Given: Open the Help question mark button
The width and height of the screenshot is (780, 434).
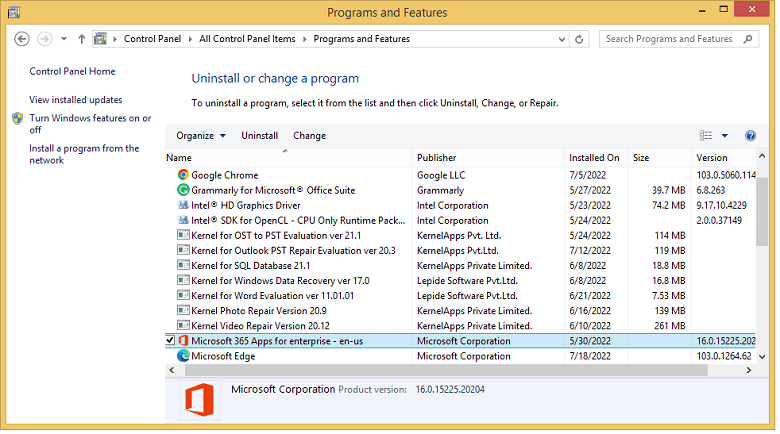Looking at the screenshot, I should point(750,136).
